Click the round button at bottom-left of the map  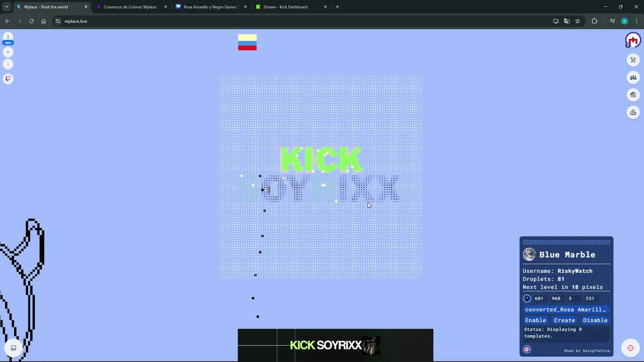(14, 348)
